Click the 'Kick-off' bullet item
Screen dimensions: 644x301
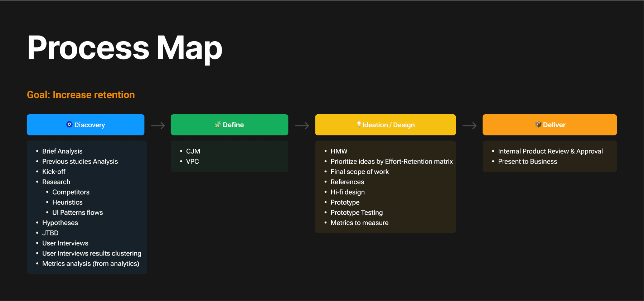click(54, 172)
